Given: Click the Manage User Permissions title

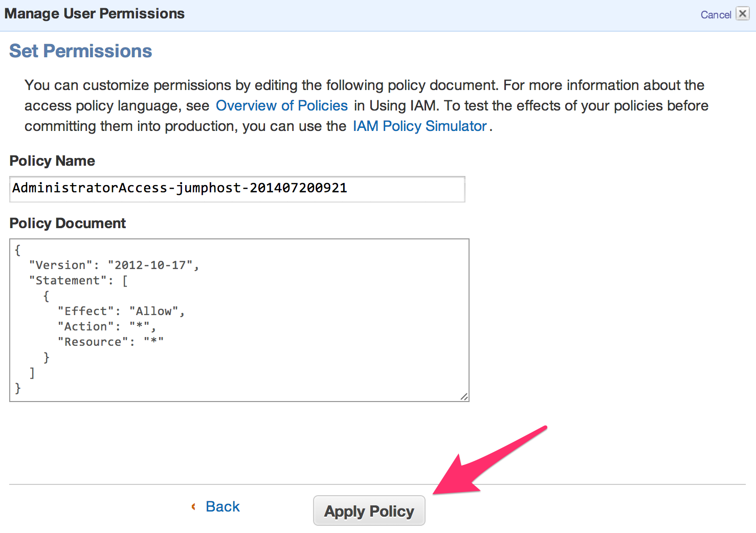Looking at the screenshot, I should pyautogui.click(x=95, y=14).
